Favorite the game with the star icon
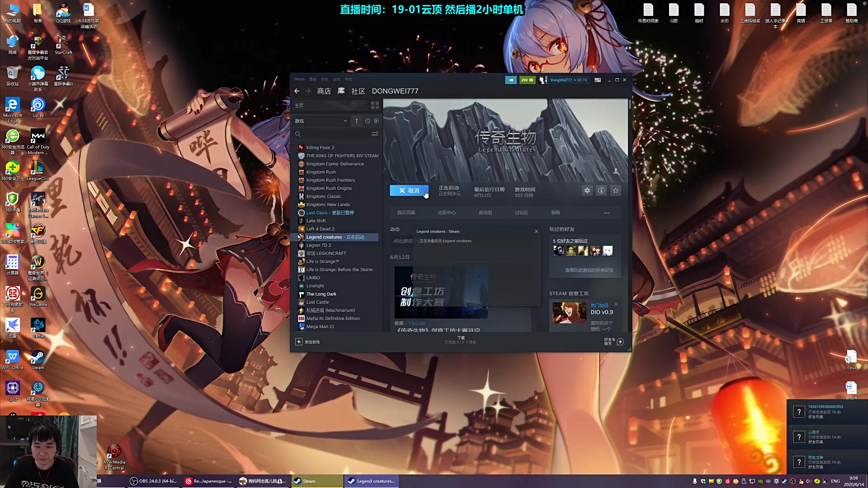 (615, 191)
